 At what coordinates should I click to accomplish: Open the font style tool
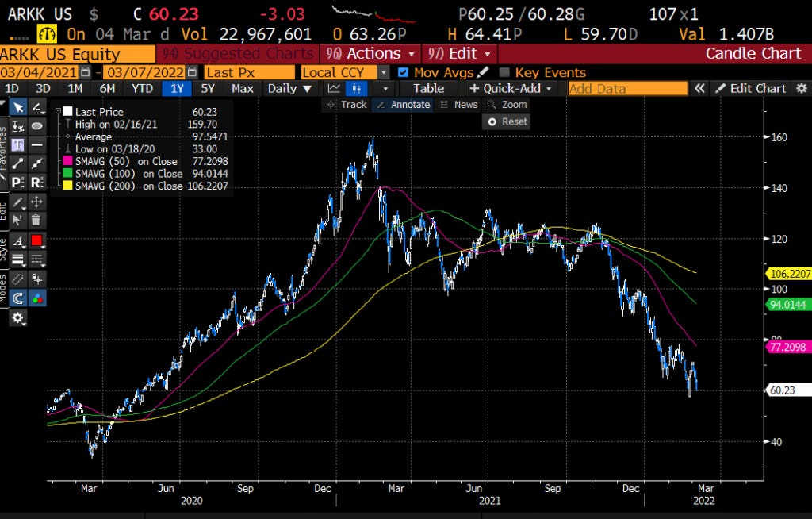(18, 240)
